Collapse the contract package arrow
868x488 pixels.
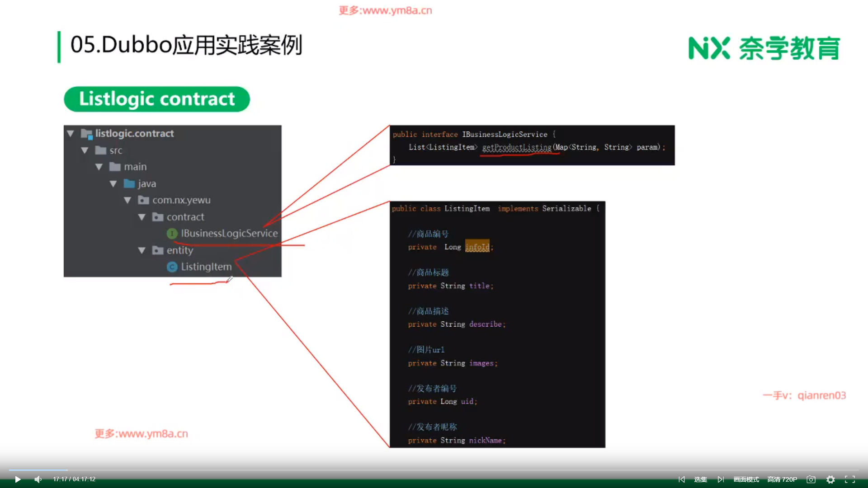coord(142,217)
